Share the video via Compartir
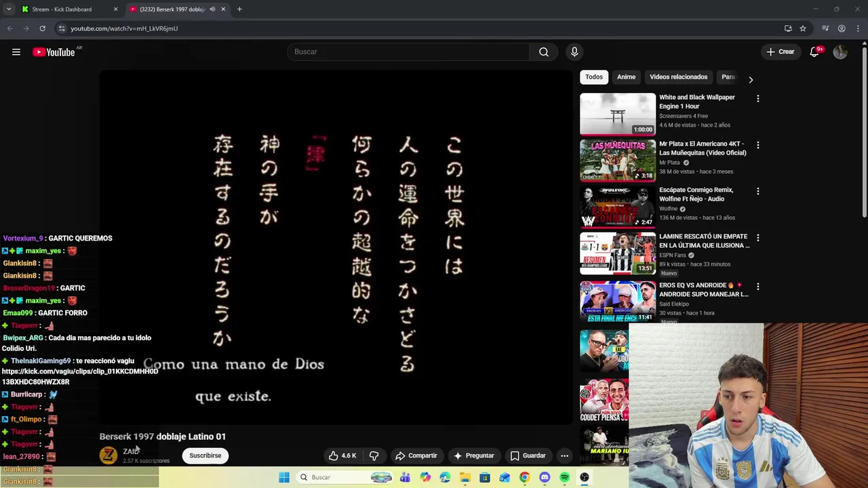Image resolution: width=868 pixels, height=488 pixels. pyautogui.click(x=416, y=455)
